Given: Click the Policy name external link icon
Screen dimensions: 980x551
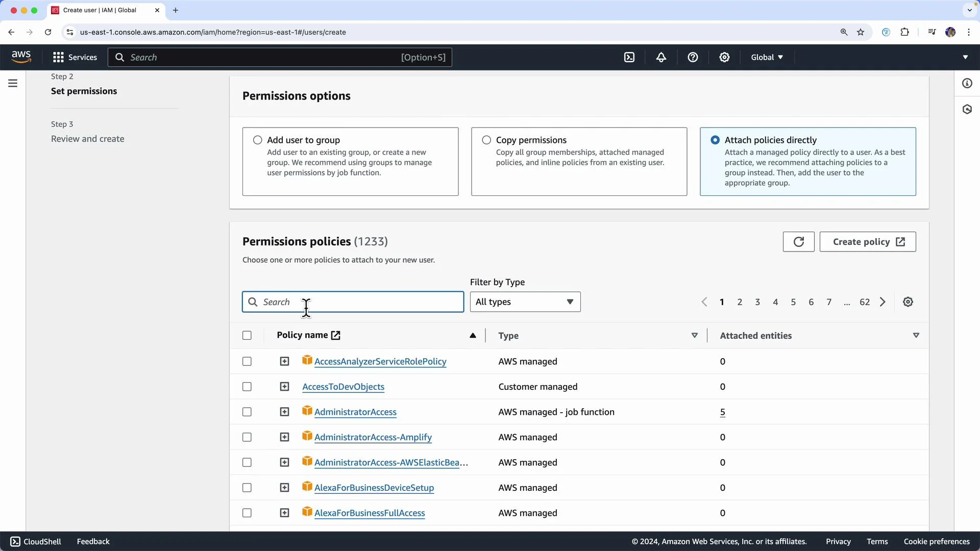Looking at the screenshot, I should (335, 335).
